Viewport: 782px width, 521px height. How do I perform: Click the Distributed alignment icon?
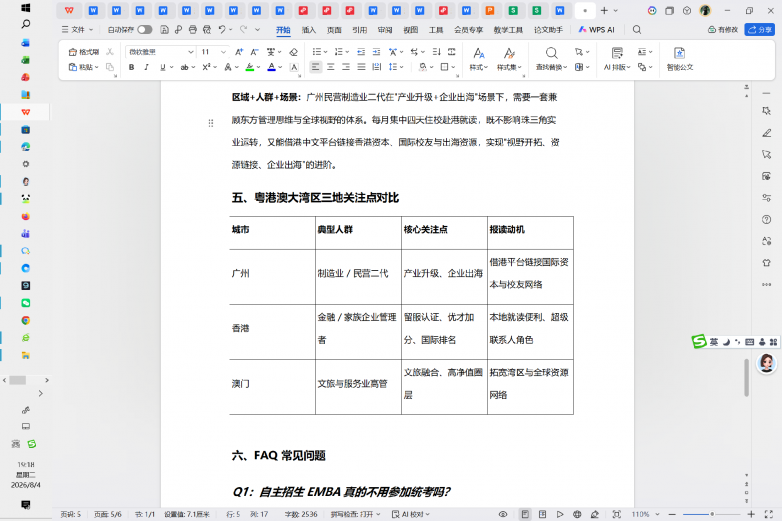tap(377, 67)
